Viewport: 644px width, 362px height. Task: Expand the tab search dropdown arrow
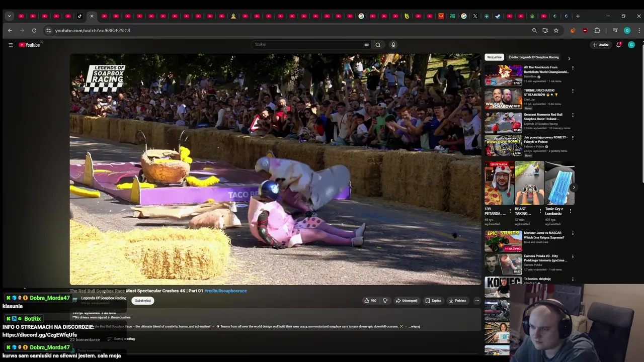pyautogui.click(x=9, y=16)
